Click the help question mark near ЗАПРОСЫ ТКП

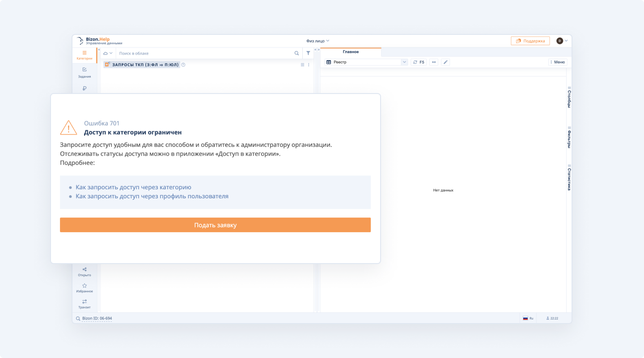tap(183, 65)
